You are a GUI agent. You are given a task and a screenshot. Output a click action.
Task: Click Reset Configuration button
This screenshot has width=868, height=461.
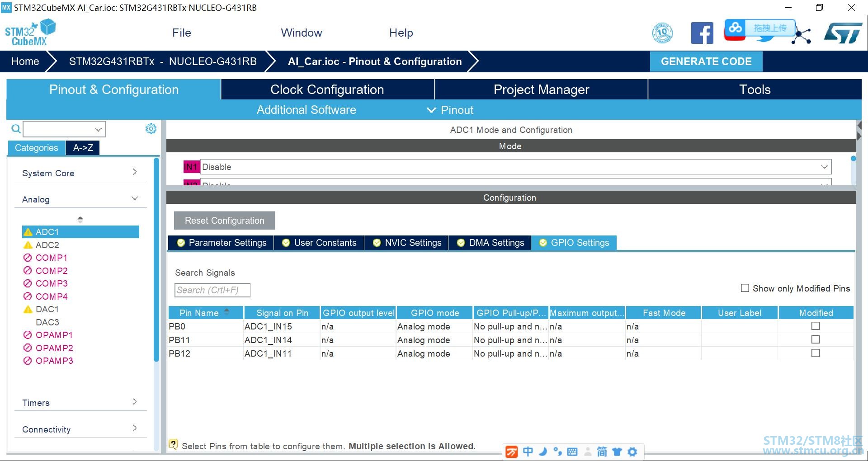pos(224,221)
